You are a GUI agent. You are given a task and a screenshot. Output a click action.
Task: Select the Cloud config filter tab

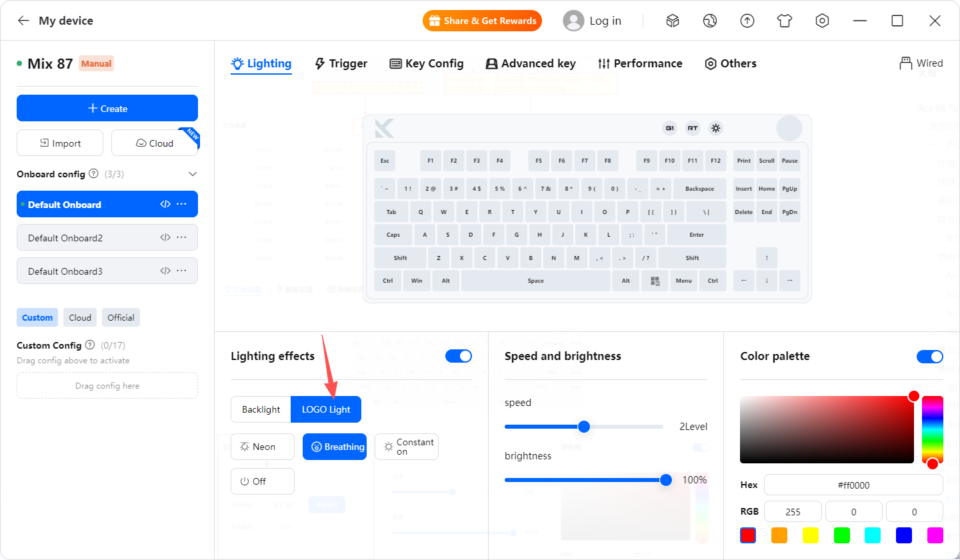80,317
